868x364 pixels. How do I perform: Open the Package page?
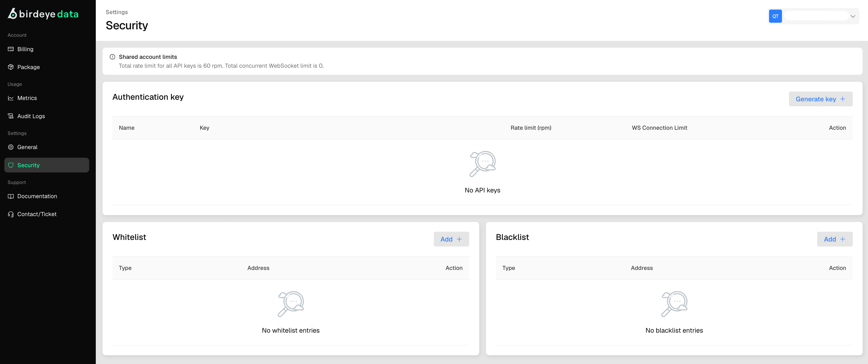(x=47, y=67)
